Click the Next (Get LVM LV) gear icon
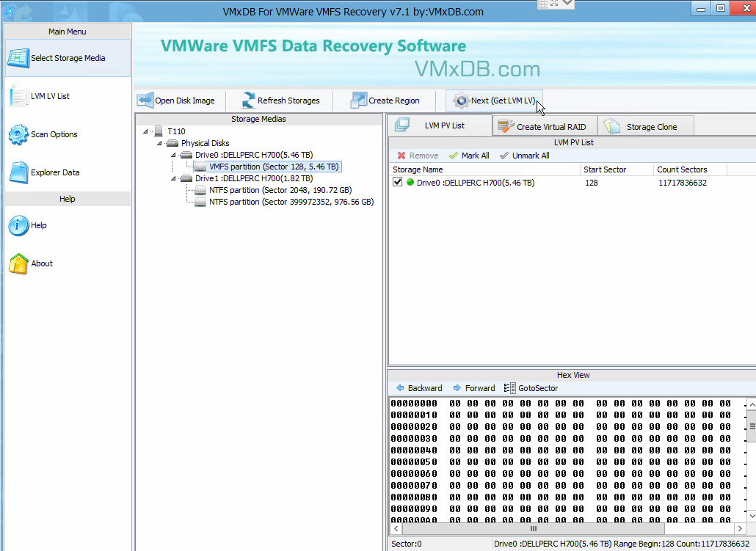756x551 pixels. point(461,101)
